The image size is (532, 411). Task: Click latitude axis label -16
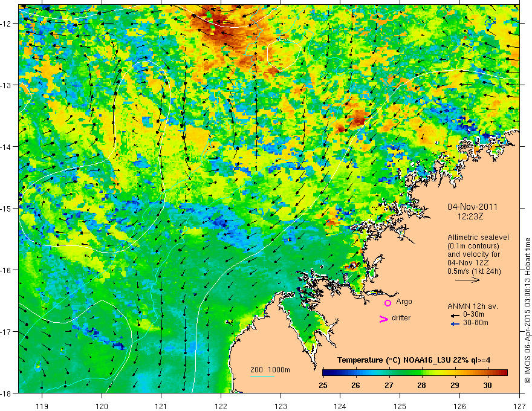(6, 270)
